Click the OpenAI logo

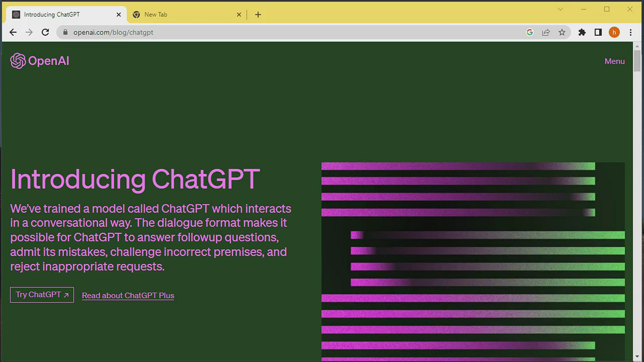pos(40,61)
